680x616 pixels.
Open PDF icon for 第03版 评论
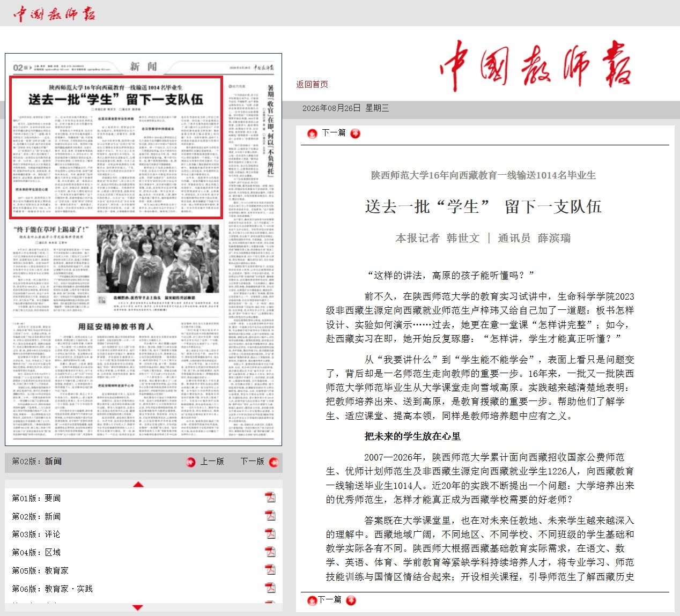pyautogui.click(x=270, y=533)
